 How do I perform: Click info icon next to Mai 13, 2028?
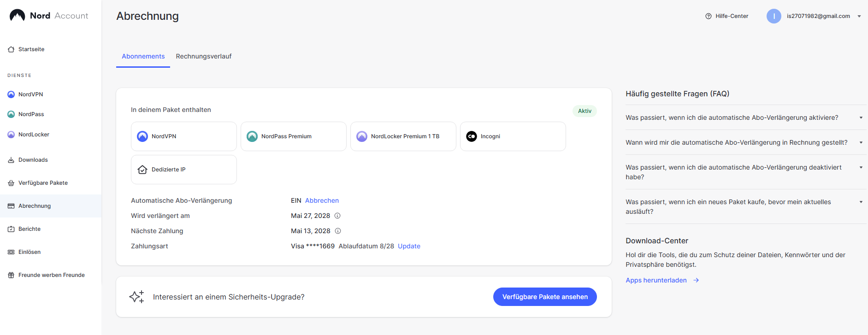point(338,231)
